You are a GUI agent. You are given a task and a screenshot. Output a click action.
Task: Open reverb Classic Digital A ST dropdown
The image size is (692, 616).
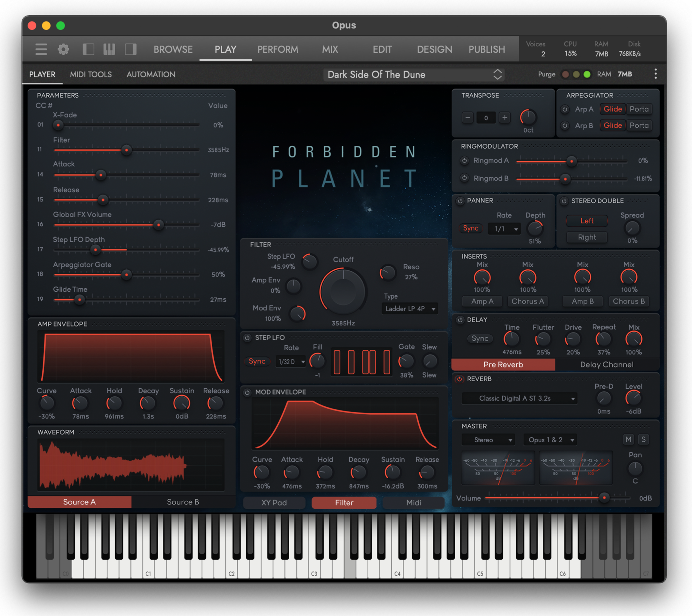519,399
